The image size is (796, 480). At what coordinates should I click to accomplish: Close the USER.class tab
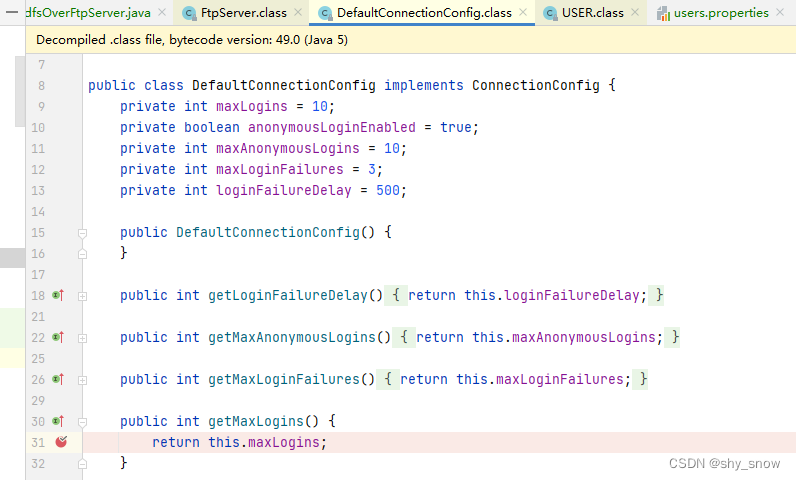tap(636, 13)
